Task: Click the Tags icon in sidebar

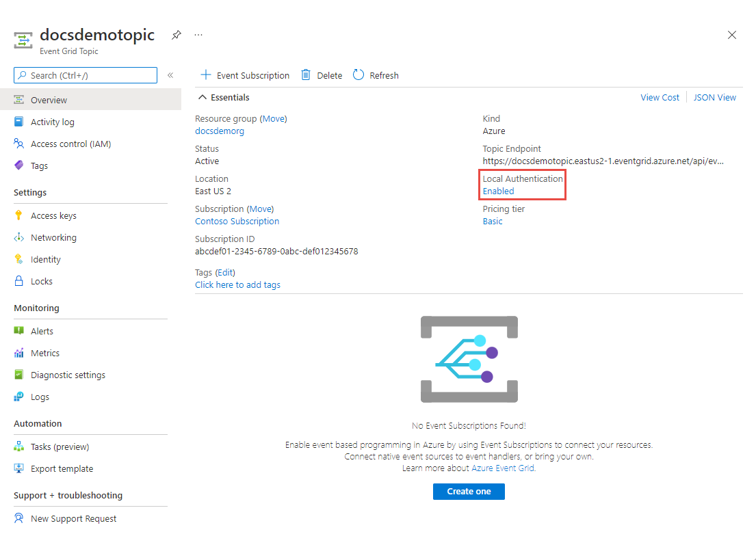Action: [x=18, y=165]
